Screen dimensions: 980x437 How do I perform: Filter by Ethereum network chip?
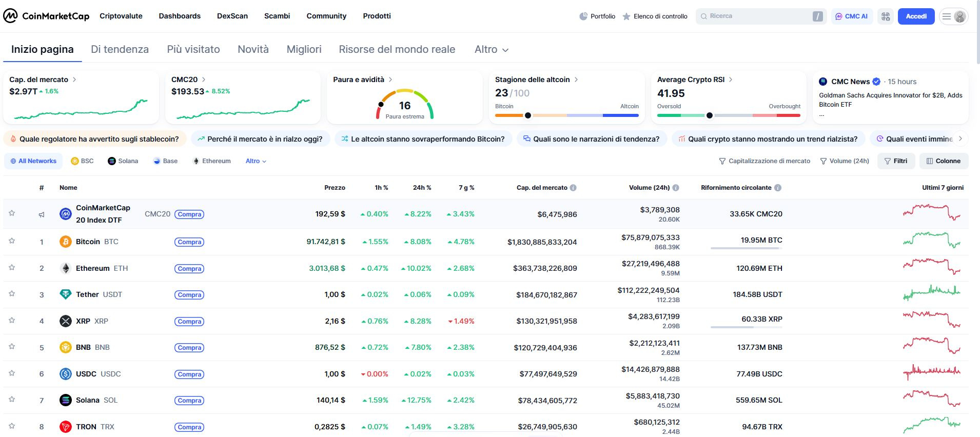pos(211,161)
